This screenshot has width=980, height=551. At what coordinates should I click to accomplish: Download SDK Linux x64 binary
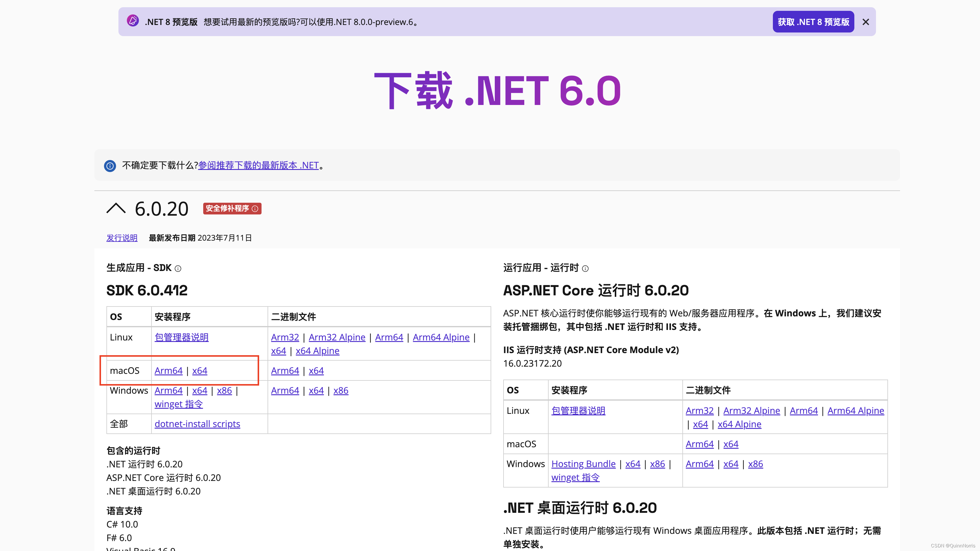click(278, 351)
